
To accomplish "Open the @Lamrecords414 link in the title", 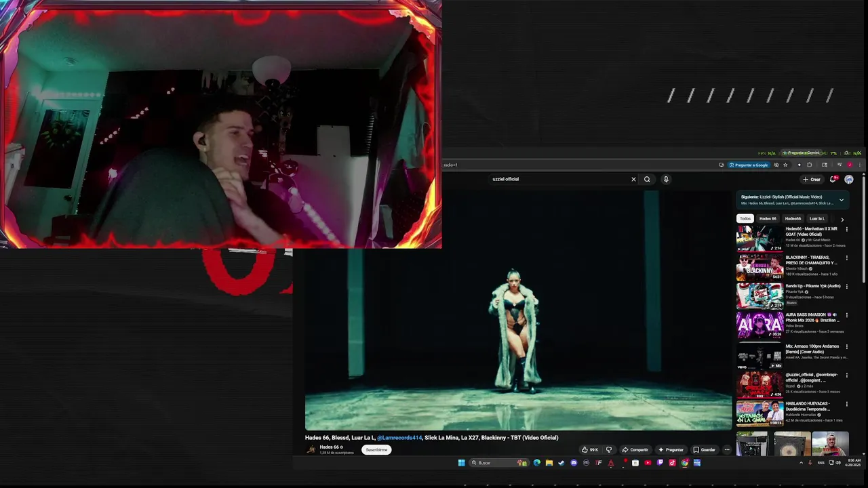I will [399, 438].
